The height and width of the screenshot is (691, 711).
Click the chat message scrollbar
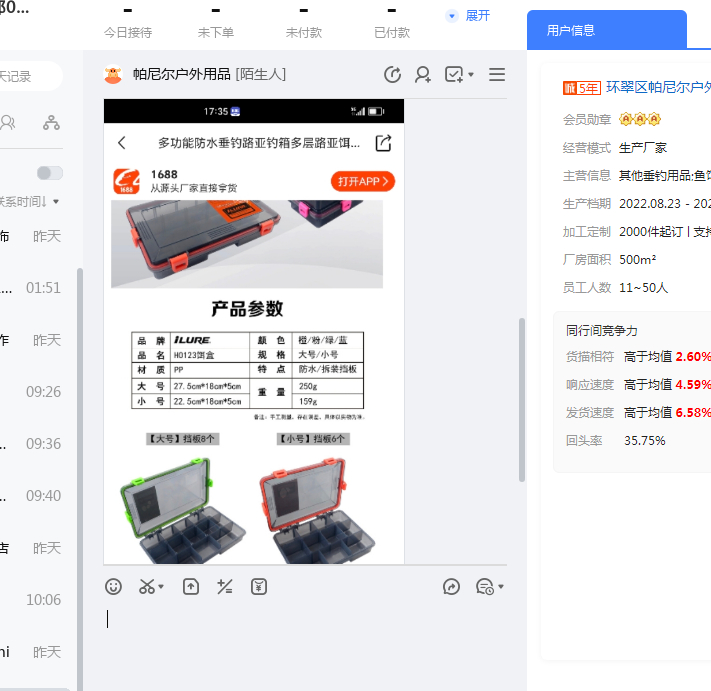tap(521, 400)
